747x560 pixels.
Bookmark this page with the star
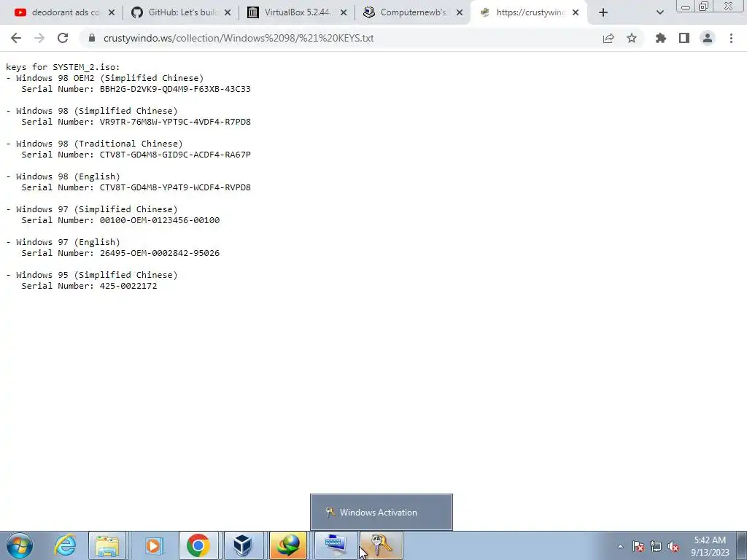tap(632, 38)
